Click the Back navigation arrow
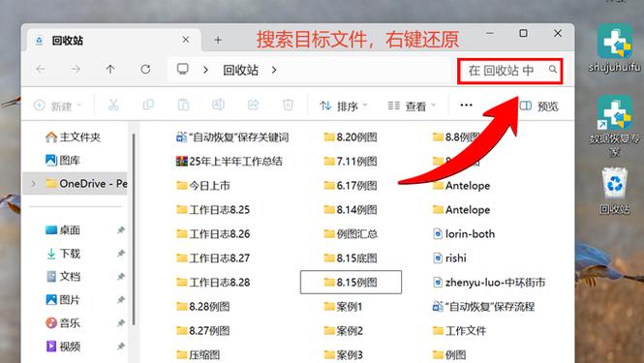 pyautogui.click(x=41, y=70)
